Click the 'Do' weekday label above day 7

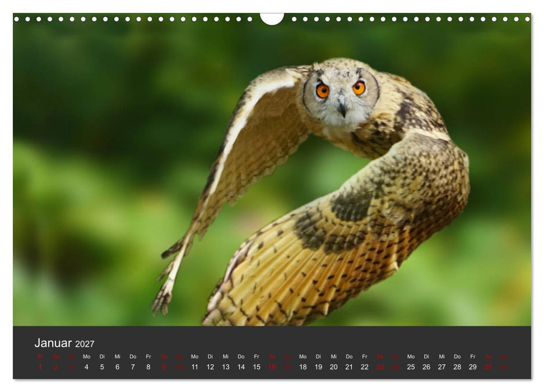coord(133,357)
